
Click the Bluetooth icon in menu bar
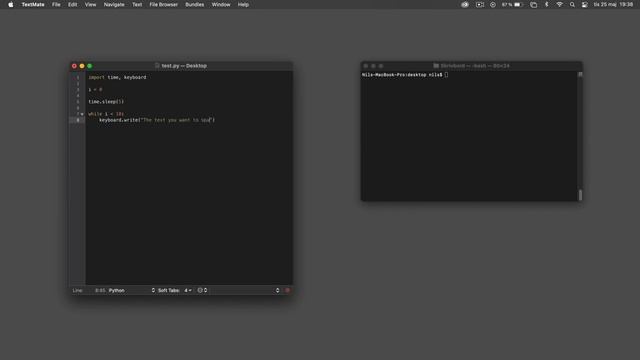pos(547,4)
